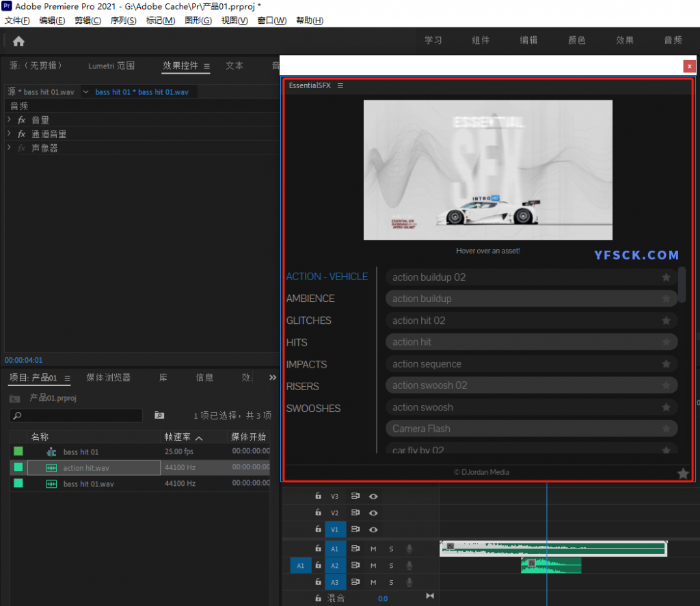The width and height of the screenshot is (700, 606).
Task: Click the EssentialSFX asset list scrollbar
Action: pos(682,285)
